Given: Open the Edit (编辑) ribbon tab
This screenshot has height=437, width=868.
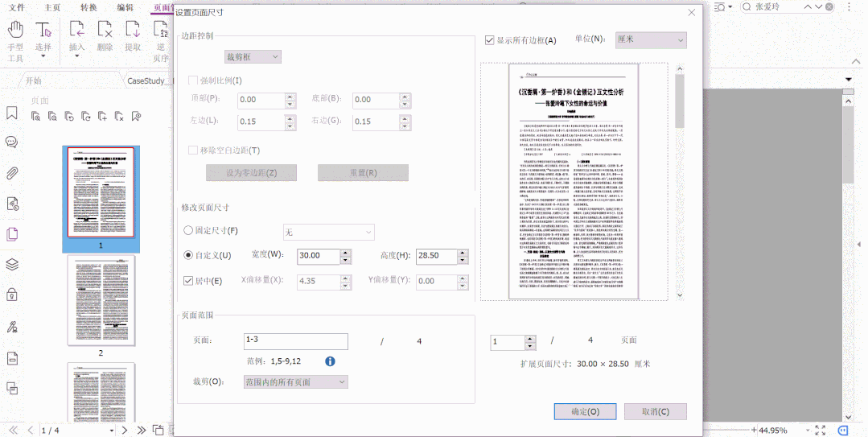Looking at the screenshot, I should tap(125, 7).
